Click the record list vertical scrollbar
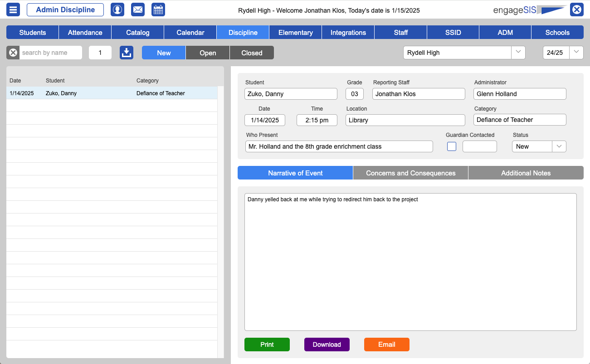 click(x=221, y=222)
